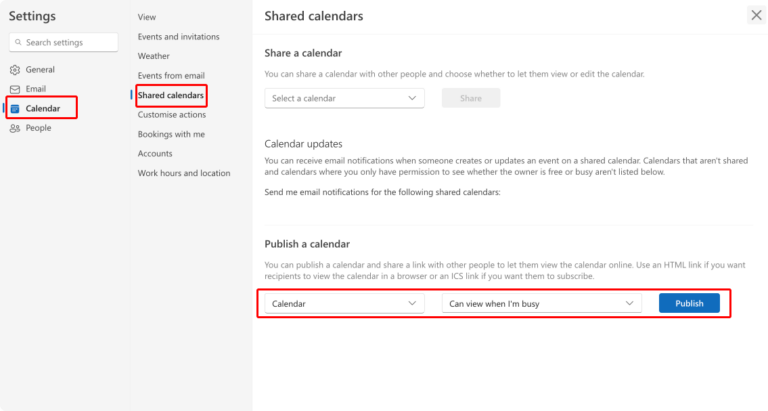Close the Shared calendars settings panel
Image resolution: width=768 pixels, height=411 pixels.
pos(756,15)
